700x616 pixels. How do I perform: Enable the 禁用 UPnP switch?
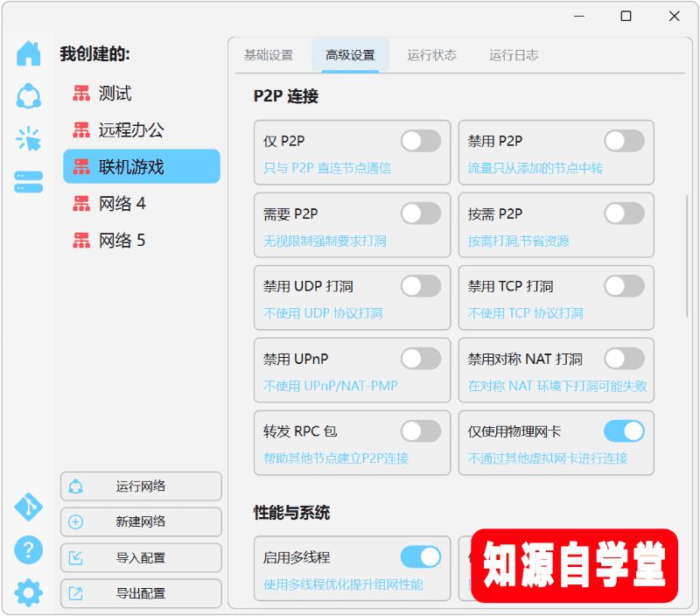(421, 359)
